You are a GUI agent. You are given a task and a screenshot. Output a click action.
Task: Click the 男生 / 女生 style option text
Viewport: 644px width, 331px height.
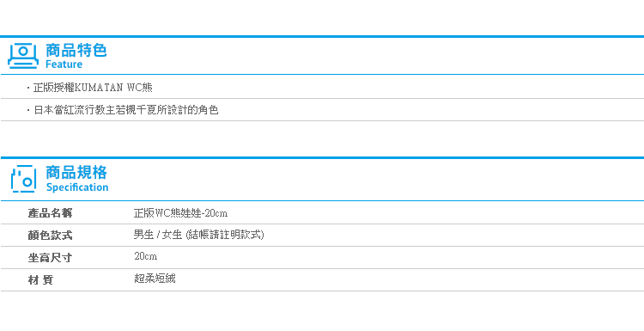click(158, 235)
